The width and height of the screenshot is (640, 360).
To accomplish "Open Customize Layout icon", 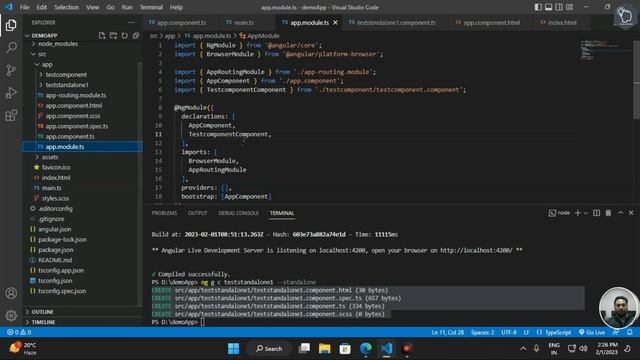I will pyautogui.click(x=570, y=7).
